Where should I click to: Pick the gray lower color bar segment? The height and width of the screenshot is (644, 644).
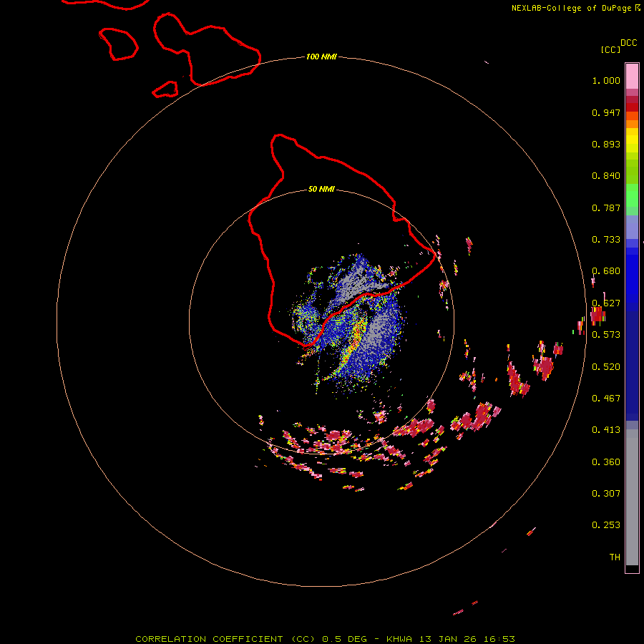click(632, 497)
